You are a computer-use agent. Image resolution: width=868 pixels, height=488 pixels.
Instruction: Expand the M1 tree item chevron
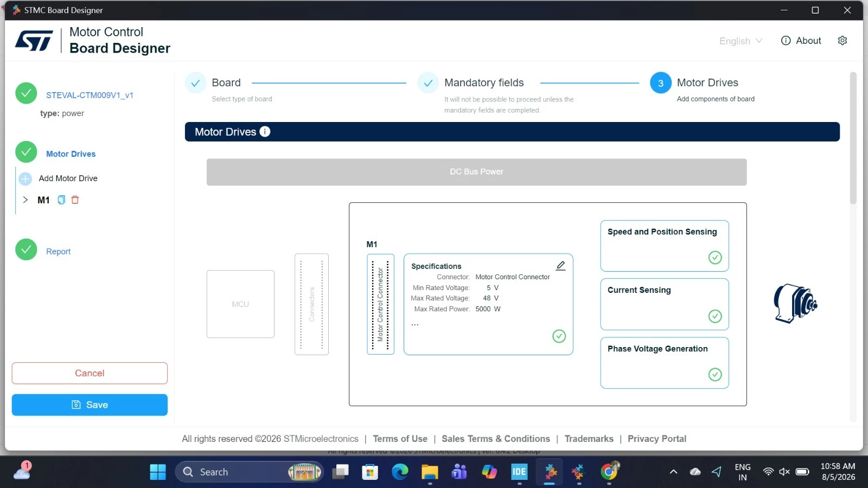point(25,200)
